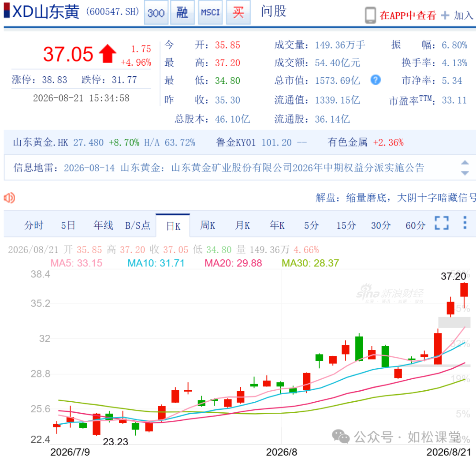
Task: Click the 300 index badge
Action: (x=156, y=12)
